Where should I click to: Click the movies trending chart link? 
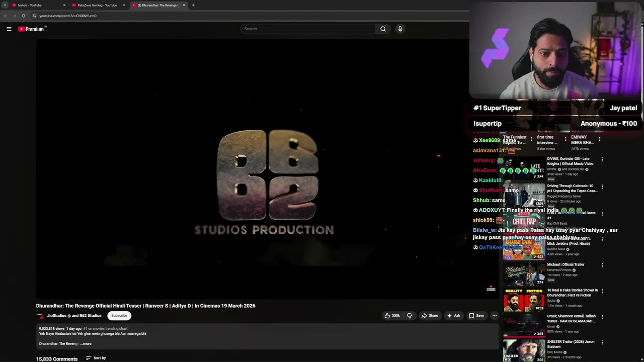106,329
